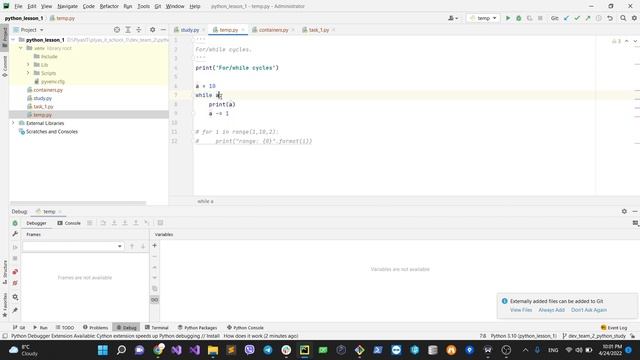Switch to Console tab in Debug
Viewport: 640px width, 360px height.
[x=69, y=223]
